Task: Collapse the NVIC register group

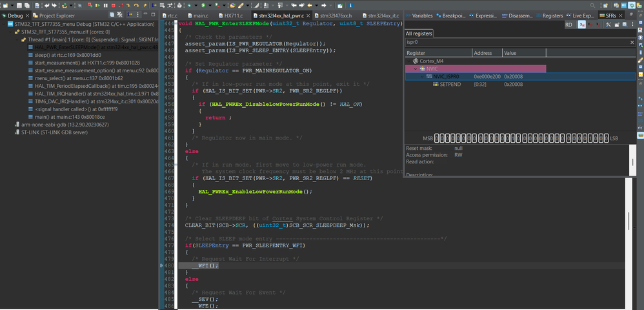Action: click(416, 68)
